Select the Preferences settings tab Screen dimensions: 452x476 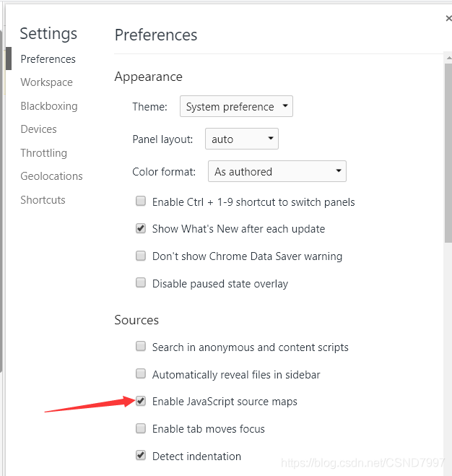[48, 59]
